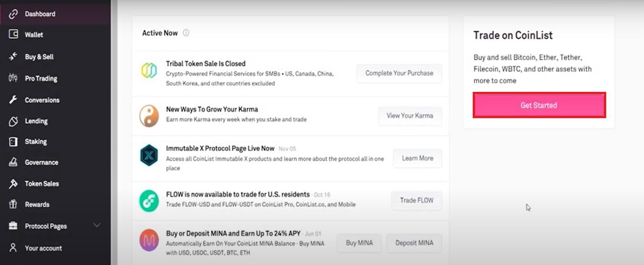Click the Complete Your Purchase button
The width and height of the screenshot is (644, 265).
(399, 73)
